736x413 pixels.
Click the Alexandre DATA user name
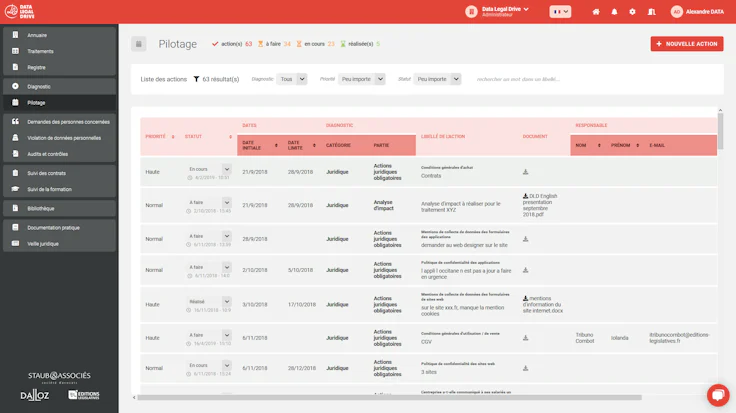(x=705, y=12)
